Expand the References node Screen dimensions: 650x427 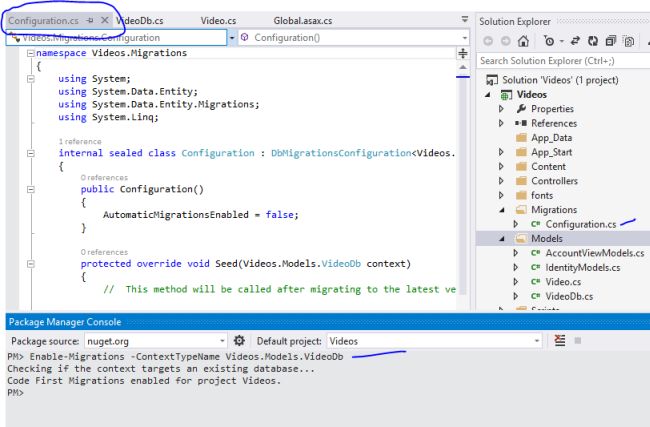(x=501, y=124)
